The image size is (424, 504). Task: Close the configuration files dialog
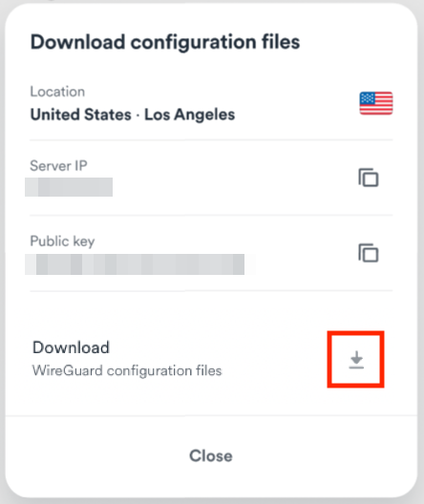pyautogui.click(x=211, y=455)
